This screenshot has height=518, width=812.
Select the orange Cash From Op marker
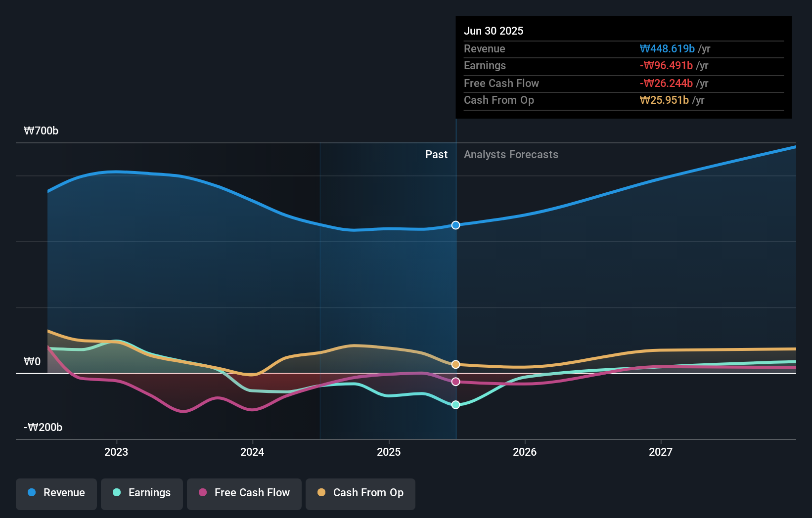pyautogui.click(x=455, y=364)
